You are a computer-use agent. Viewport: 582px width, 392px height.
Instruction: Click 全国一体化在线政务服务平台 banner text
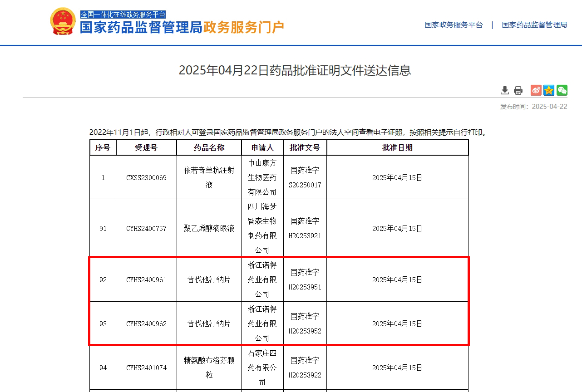pyautogui.click(x=123, y=15)
